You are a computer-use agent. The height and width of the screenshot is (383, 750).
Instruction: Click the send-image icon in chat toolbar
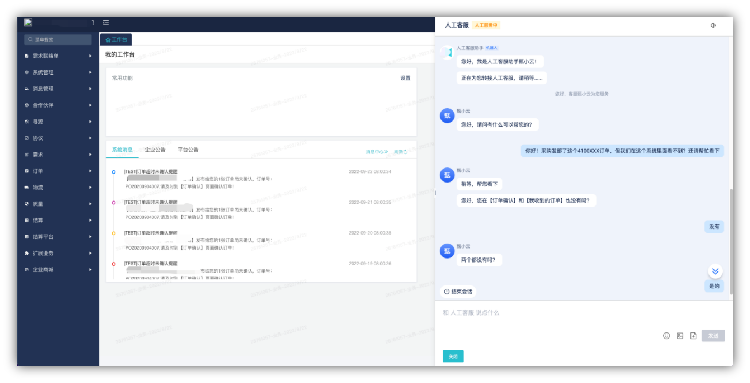click(680, 336)
